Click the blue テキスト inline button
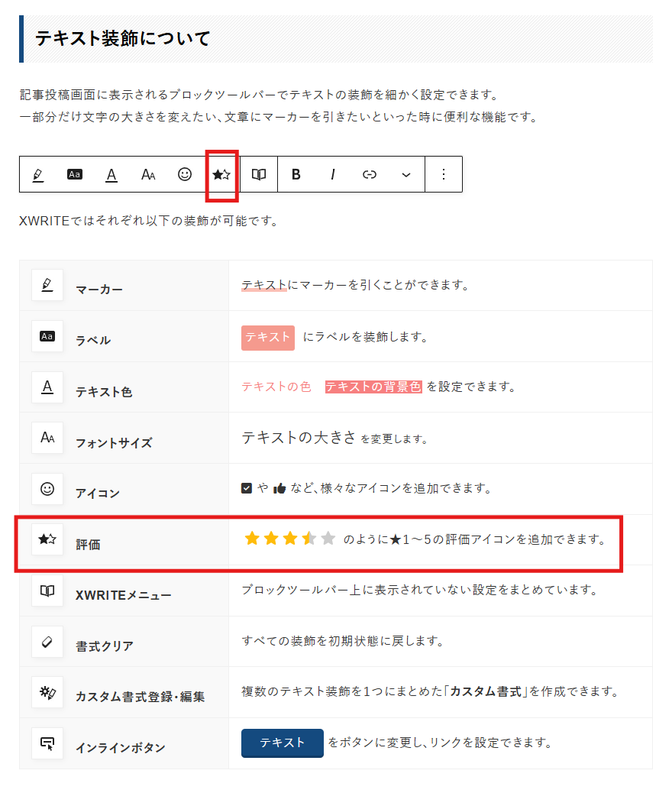This screenshot has height=793, width=672. [282, 743]
